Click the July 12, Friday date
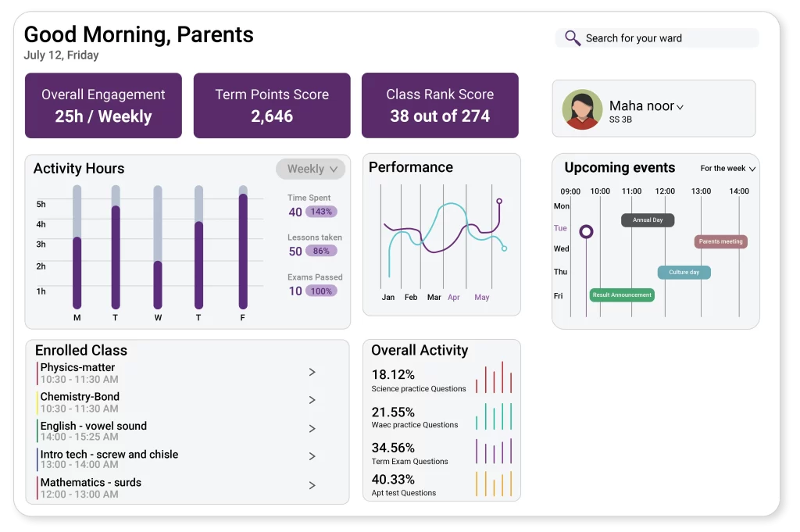800x532 pixels. point(61,55)
